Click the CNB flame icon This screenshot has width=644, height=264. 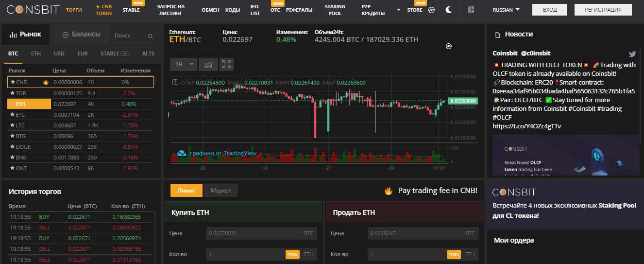click(46, 82)
